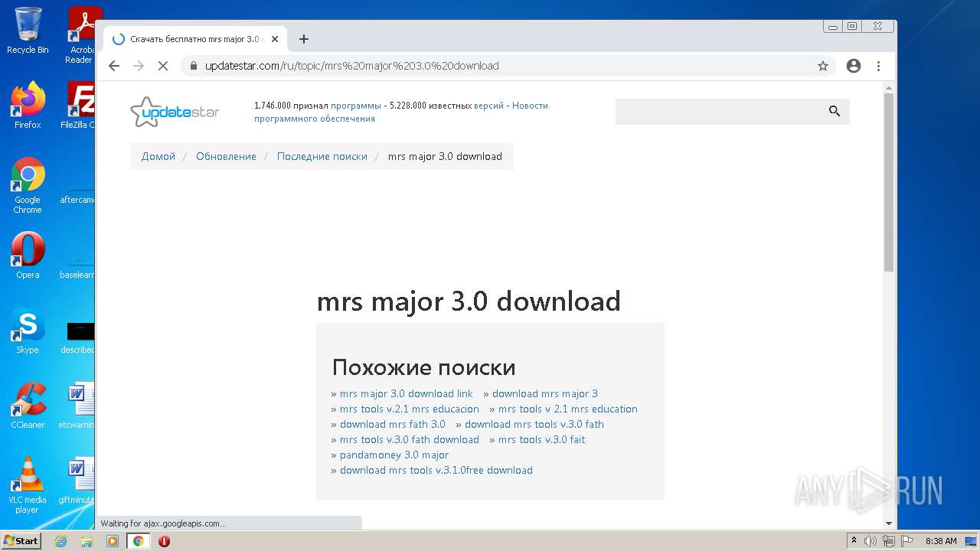
Task: Open Google Chrome desktop shortcut
Action: point(28,185)
